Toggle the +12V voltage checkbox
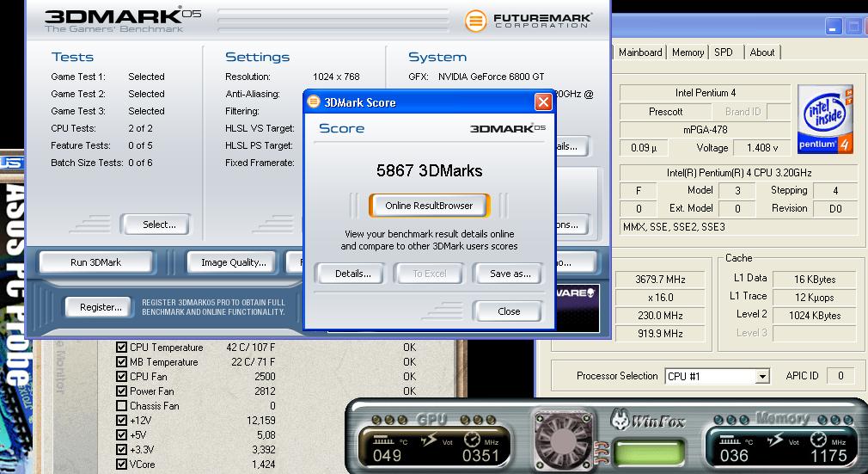The height and width of the screenshot is (474, 868). (121, 420)
